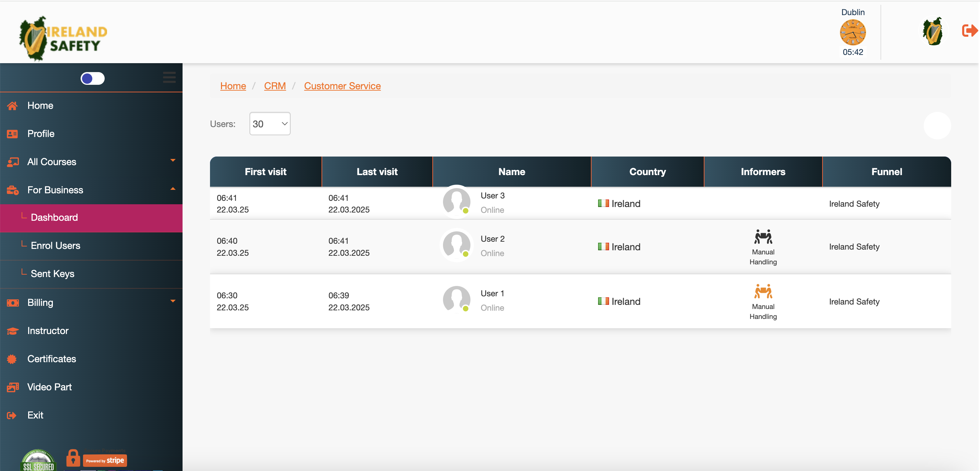
Task: Click the Irish flag in User 3 row
Action: click(603, 203)
